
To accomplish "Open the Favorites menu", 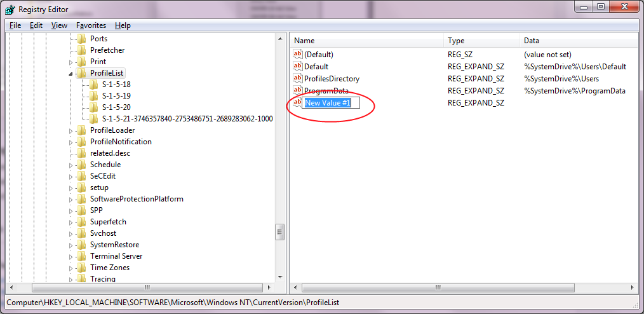I will [91, 25].
